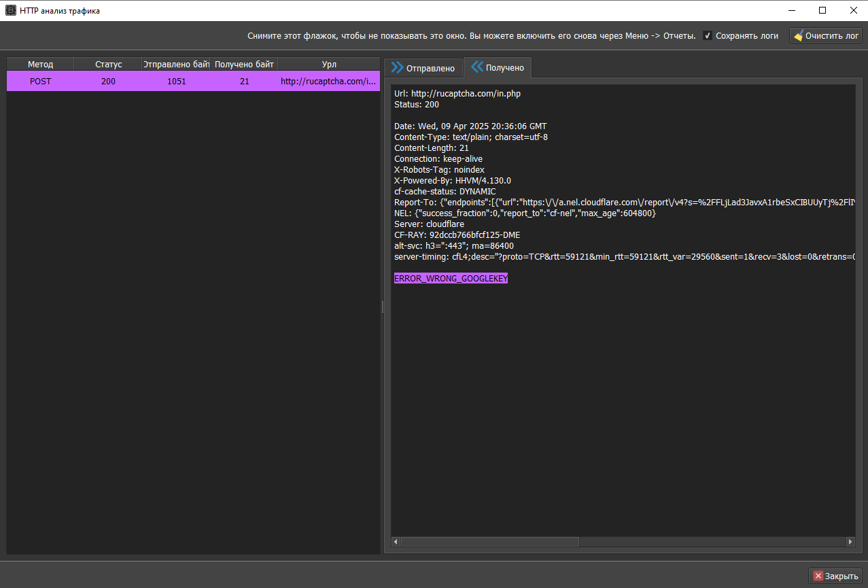
Task: Click the double-arrow icon on Отправлено tab
Action: pos(397,68)
